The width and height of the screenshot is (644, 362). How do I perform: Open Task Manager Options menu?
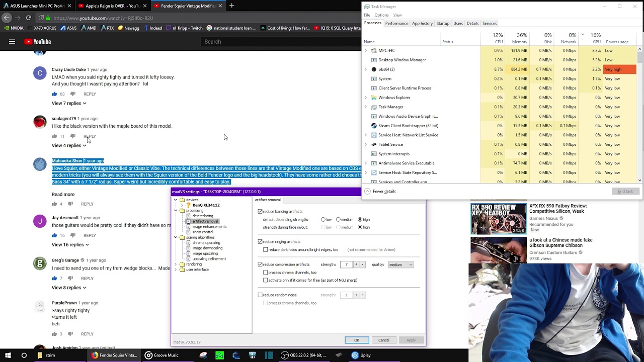tap(381, 15)
